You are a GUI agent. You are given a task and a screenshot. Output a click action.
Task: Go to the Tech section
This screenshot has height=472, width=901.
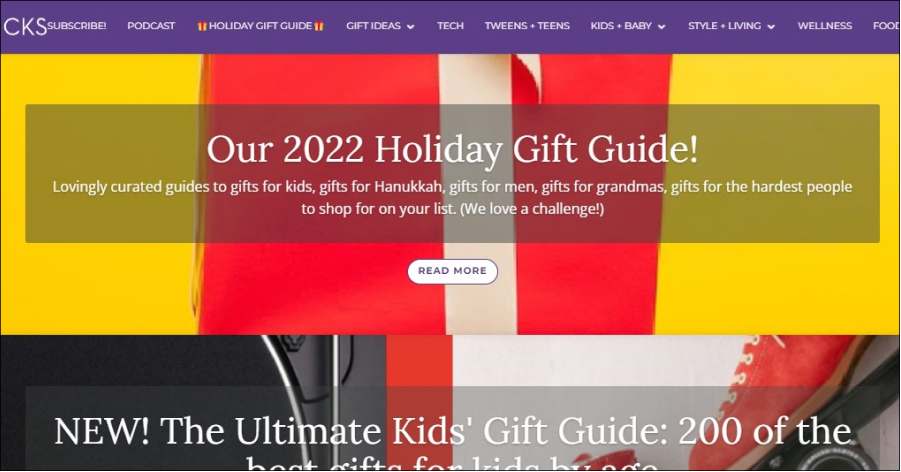(x=450, y=26)
